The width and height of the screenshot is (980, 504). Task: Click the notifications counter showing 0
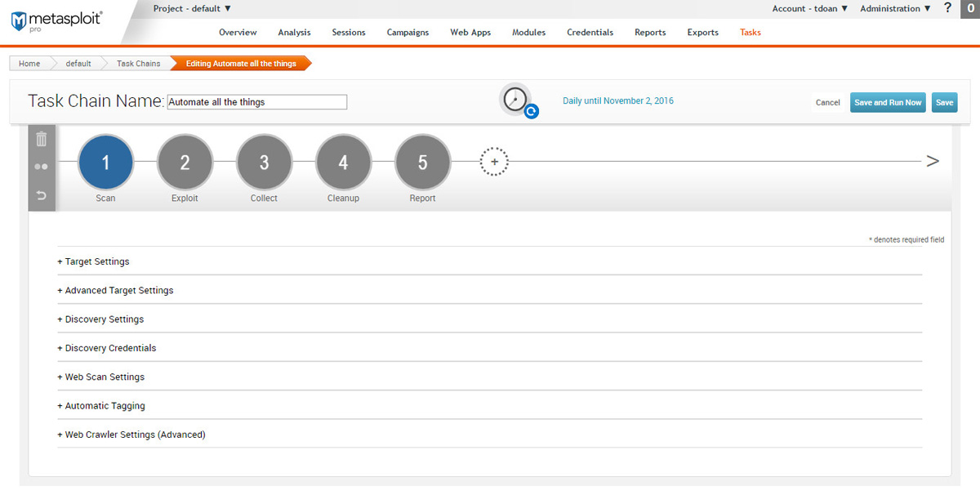click(970, 9)
